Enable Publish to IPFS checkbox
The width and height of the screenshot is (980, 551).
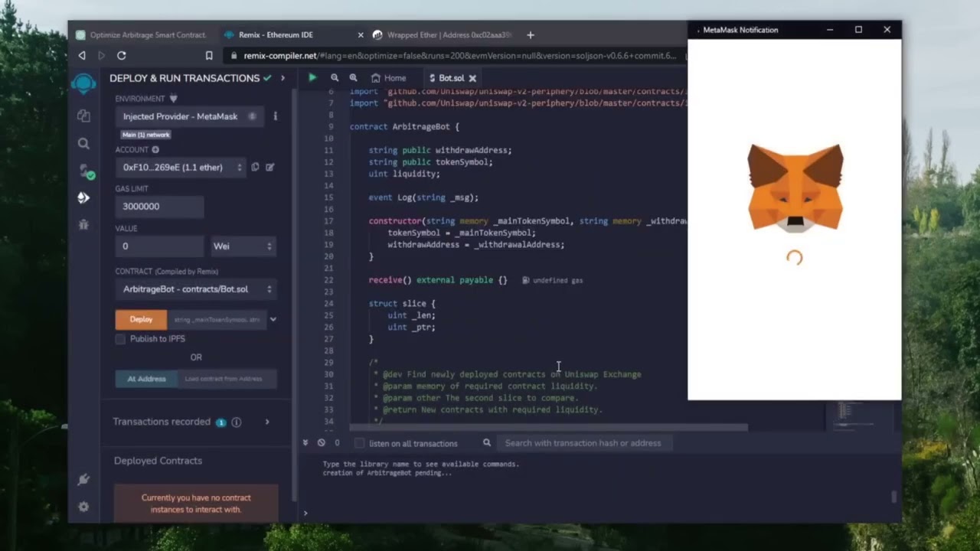[x=120, y=339]
